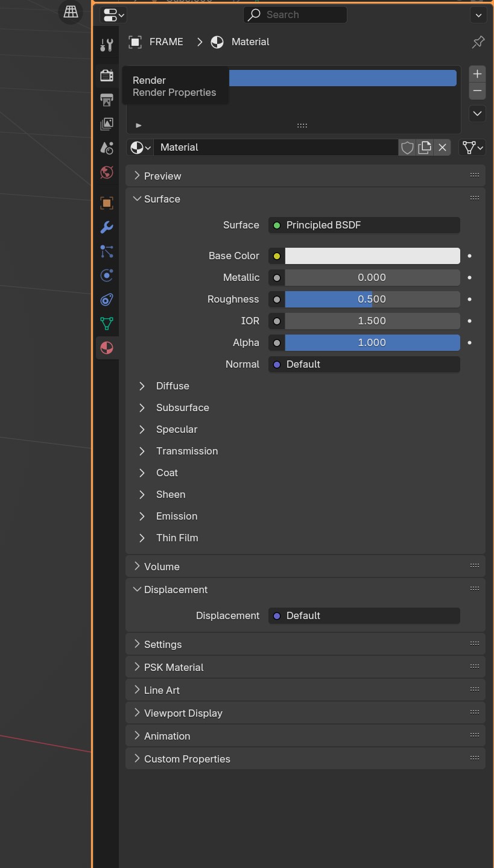Unlink material with X icon
This screenshot has height=868, width=494.
point(442,147)
